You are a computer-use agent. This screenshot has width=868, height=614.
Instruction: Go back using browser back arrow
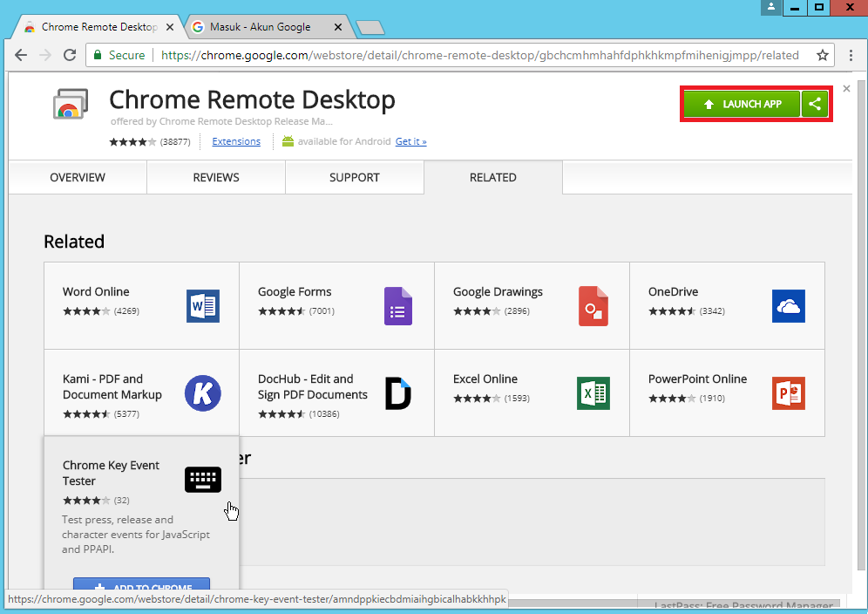(x=21, y=55)
